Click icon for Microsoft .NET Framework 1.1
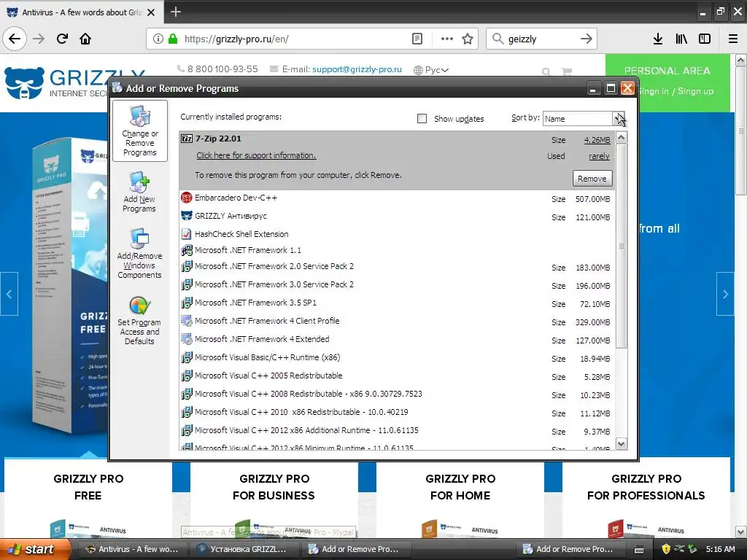The width and height of the screenshot is (747, 560). coord(187,250)
